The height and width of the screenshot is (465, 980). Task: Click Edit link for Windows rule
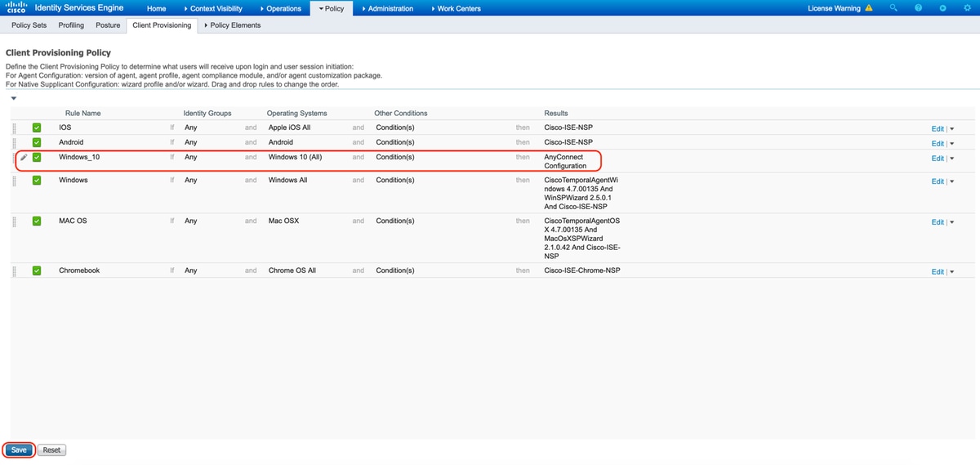938,181
